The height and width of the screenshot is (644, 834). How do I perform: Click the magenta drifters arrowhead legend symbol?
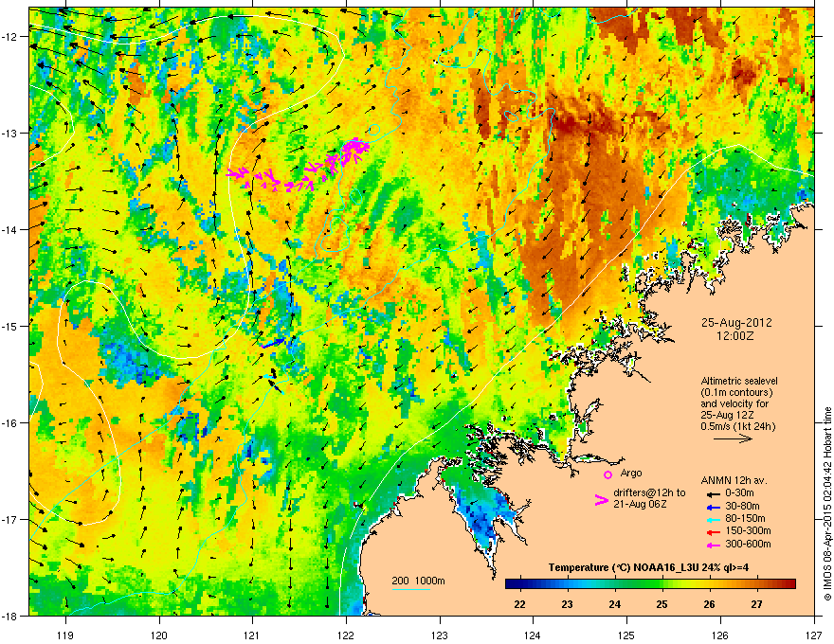601,499
